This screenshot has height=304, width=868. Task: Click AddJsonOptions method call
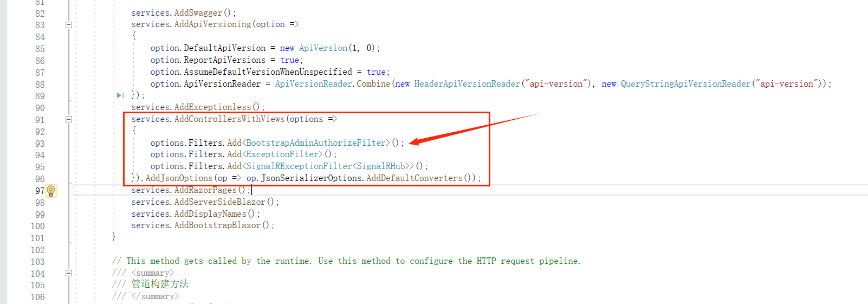179,178
